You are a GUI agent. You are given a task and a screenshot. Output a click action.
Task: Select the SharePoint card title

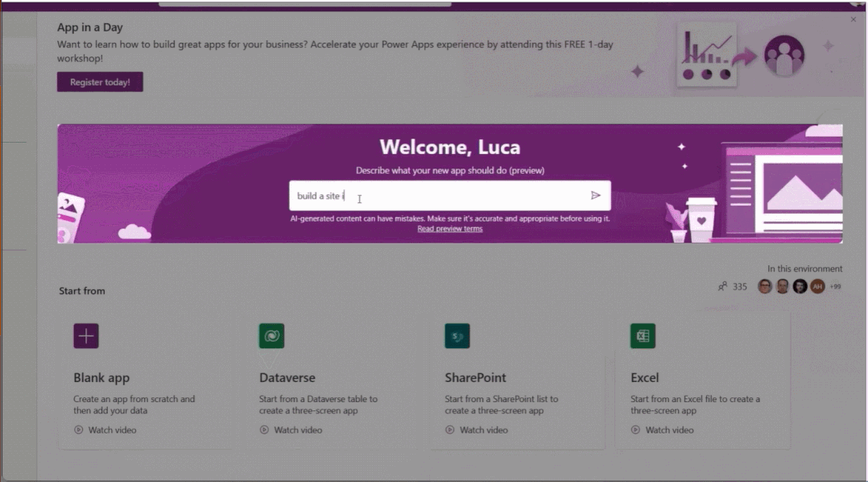point(476,378)
